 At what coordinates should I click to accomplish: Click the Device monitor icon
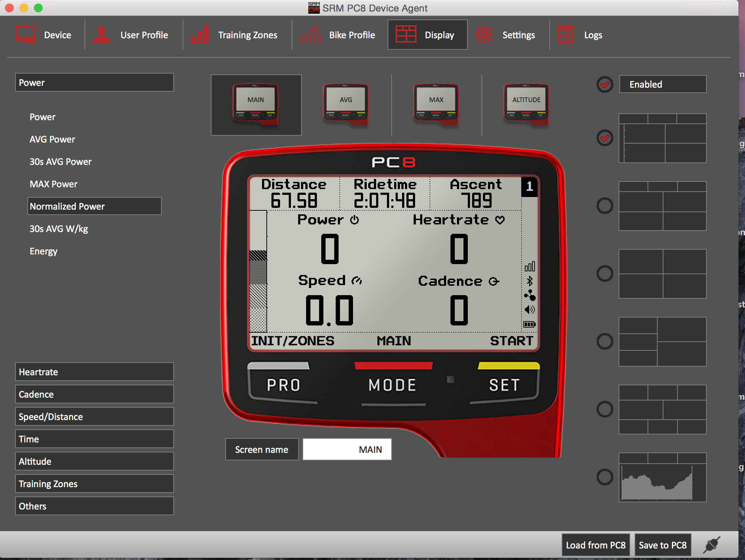(x=25, y=35)
